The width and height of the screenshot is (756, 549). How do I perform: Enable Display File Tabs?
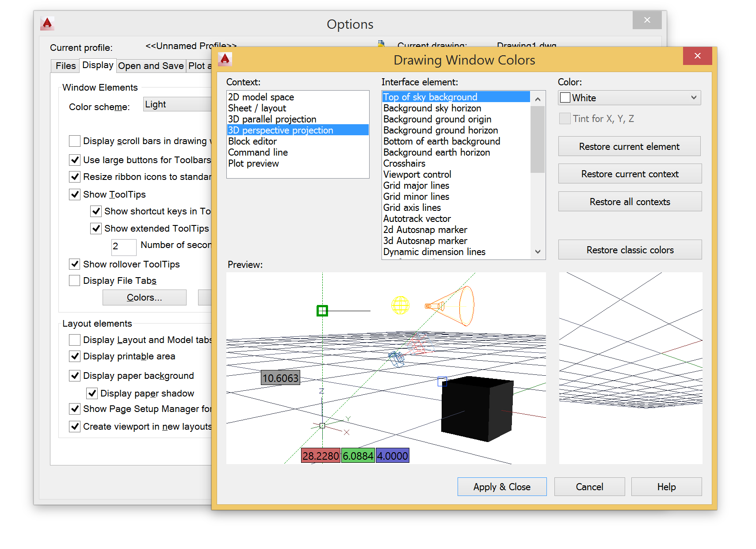click(75, 280)
